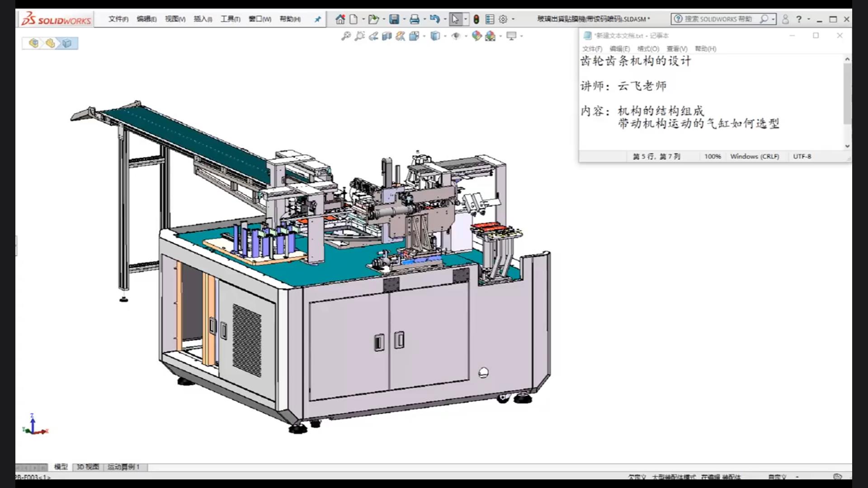Viewport: 868px width, 488px height.
Task: Open Notepad 文件(F) menu
Action: coord(592,49)
